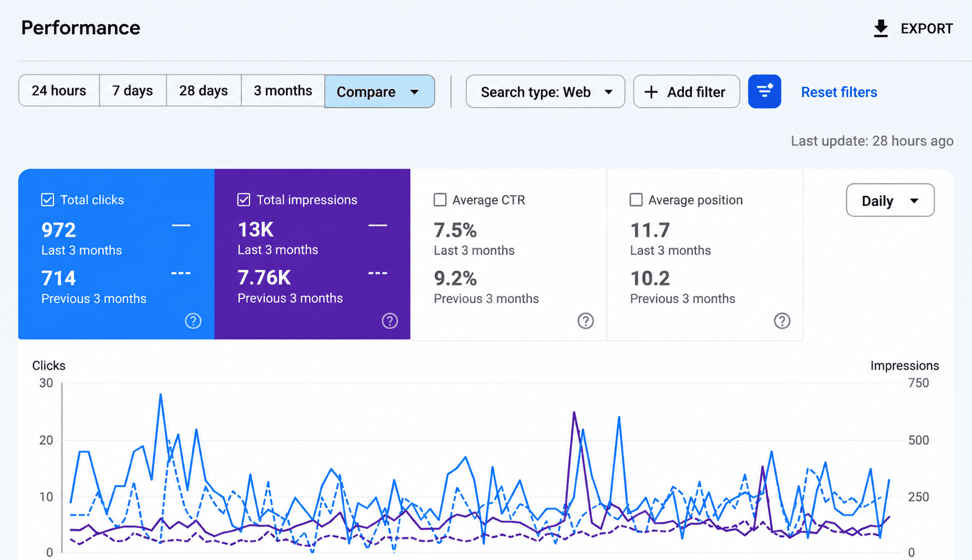Click the Impressions axis label on chart
Viewport: 972px width, 560px height.
(904, 366)
